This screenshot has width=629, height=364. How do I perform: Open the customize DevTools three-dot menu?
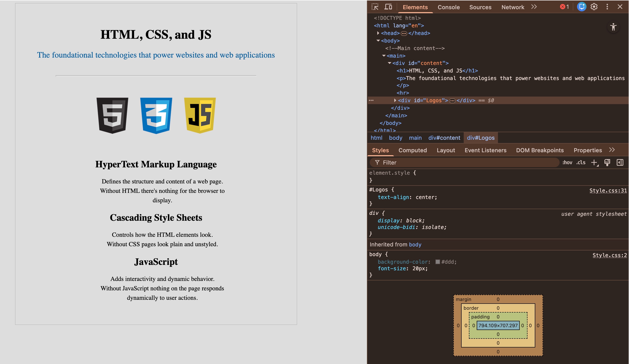point(607,7)
